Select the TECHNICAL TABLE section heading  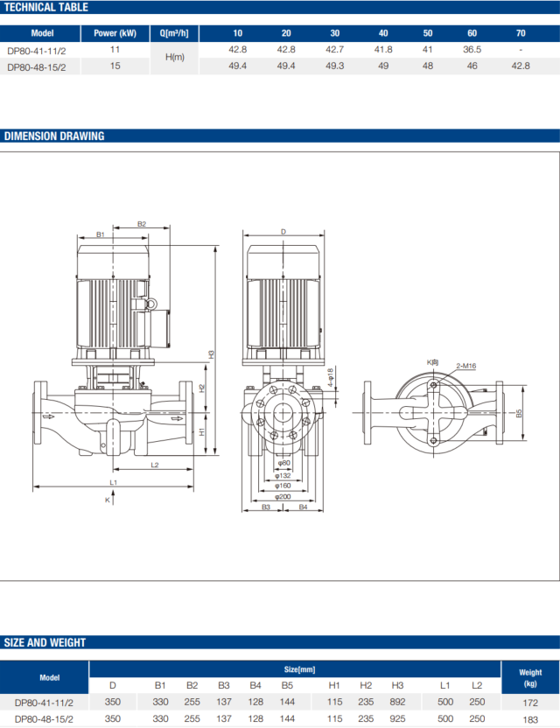coord(46,7)
